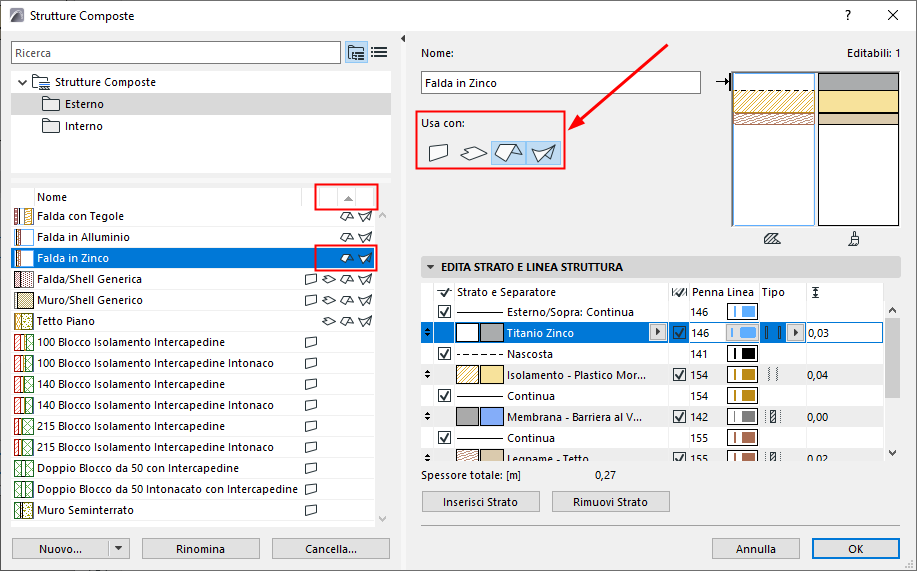
Task: Toggle Use with Slab icon
Action: click(473, 153)
